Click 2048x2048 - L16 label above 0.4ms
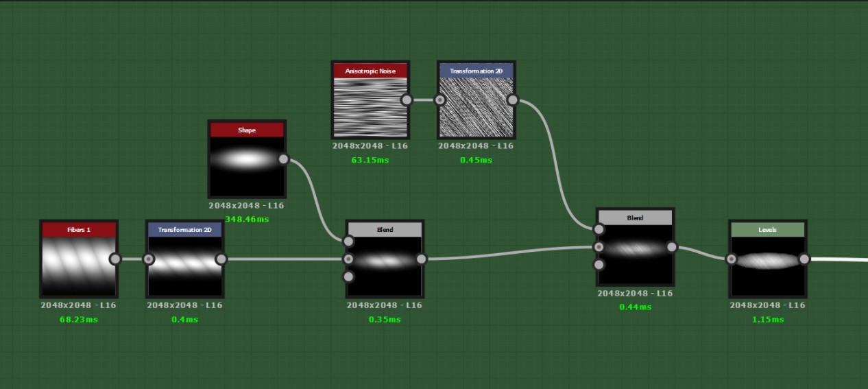Screen dimensions: 868x389 [184, 305]
